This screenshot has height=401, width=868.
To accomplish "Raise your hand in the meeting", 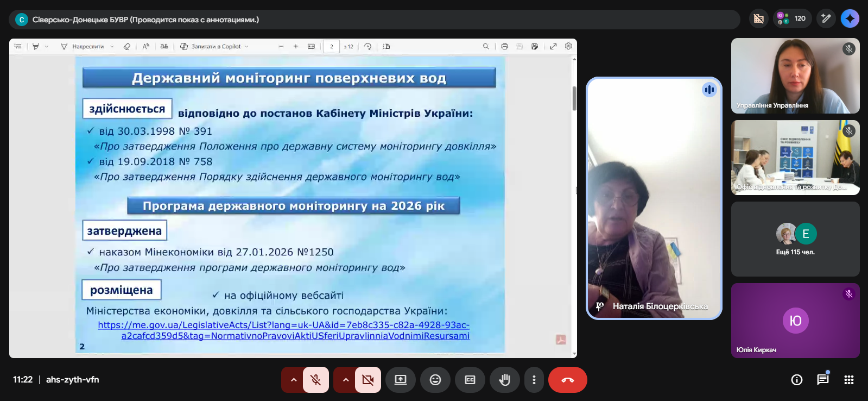I will (505, 380).
